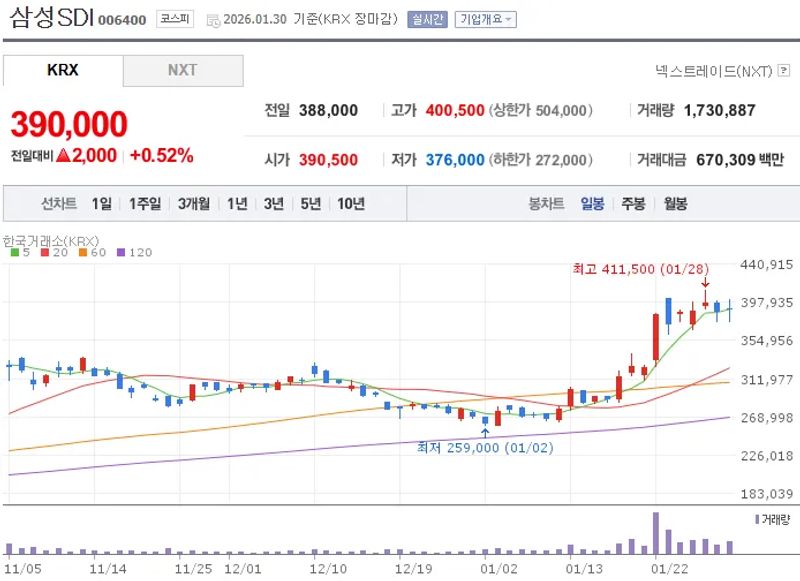Switch to the NXT exchange tab
Image resolution: width=800 pixels, height=581 pixels.
[183, 70]
